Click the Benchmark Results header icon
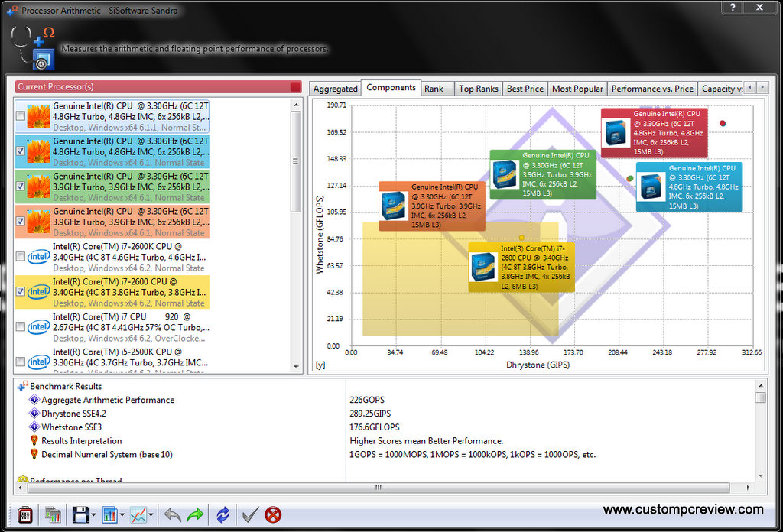Screen dimensions: 783x532 point(22,386)
